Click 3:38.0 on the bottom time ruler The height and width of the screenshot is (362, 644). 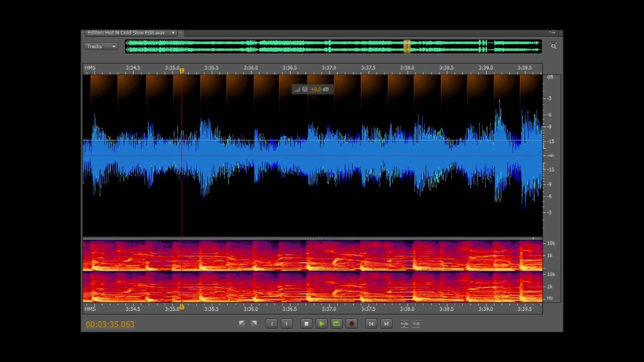407,309
